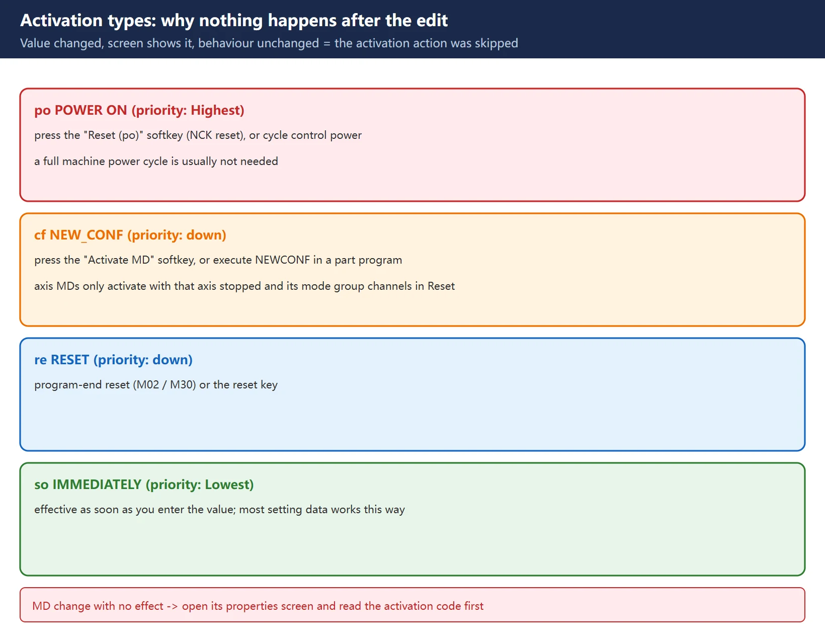Select the 'so IMMEDIATELY (priority: Lowest)' heading
Viewport: 825px width, 644px height.
pos(144,485)
